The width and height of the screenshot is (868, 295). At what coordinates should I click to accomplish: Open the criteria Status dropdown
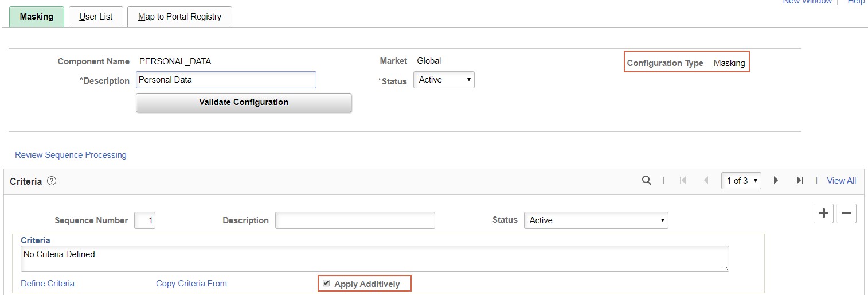(596, 220)
